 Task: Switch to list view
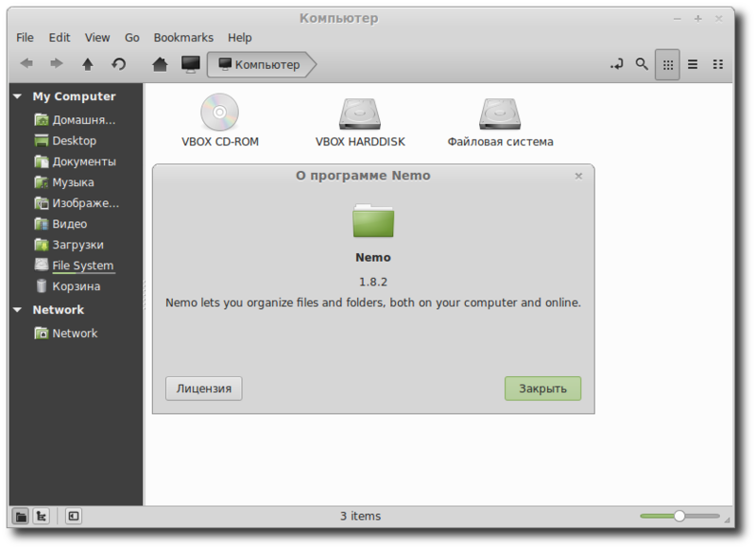(x=693, y=64)
